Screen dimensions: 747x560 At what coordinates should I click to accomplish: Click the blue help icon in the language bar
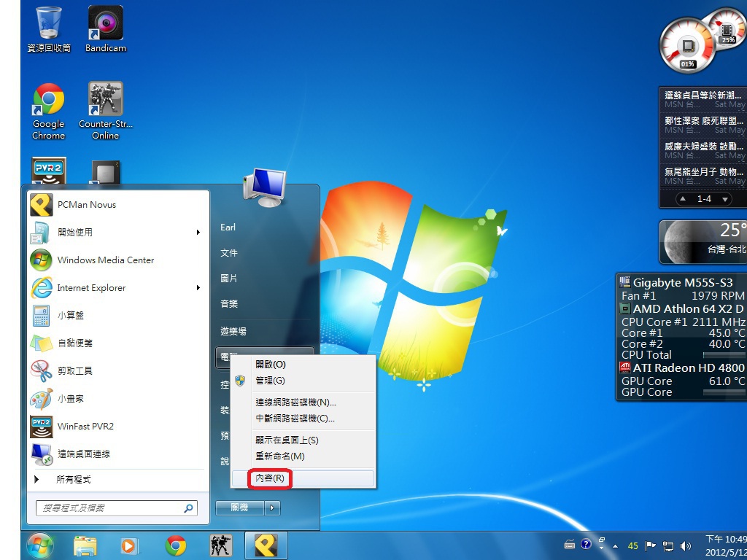[x=586, y=544]
